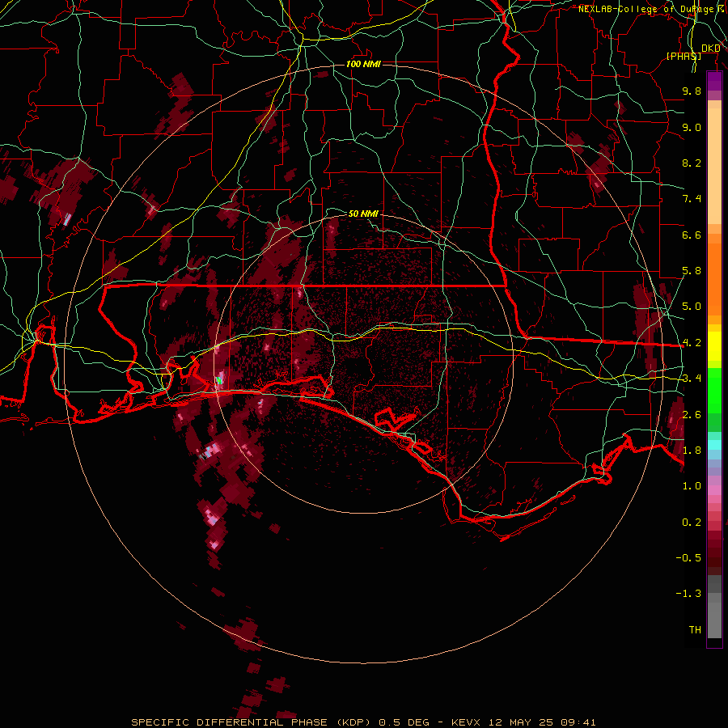Click the -1.3 value on the color scale
The height and width of the screenshot is (728, 728).
[x=688, y=594]
